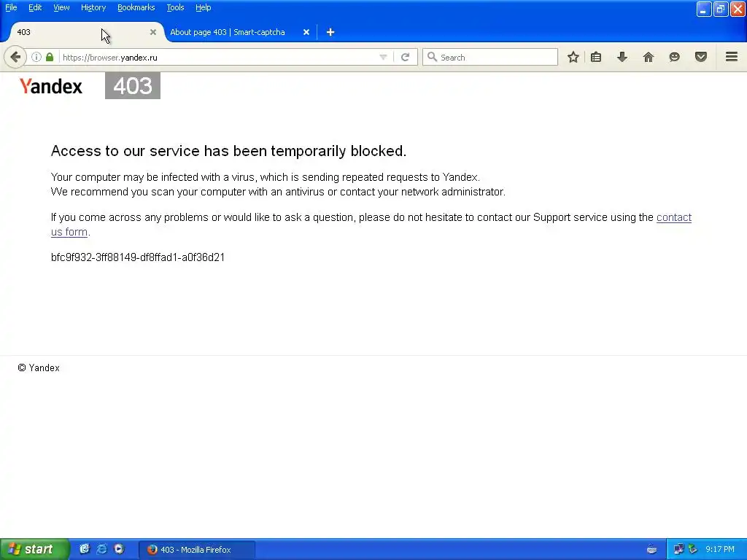Click the network connection tray icon

coord(678,549)
